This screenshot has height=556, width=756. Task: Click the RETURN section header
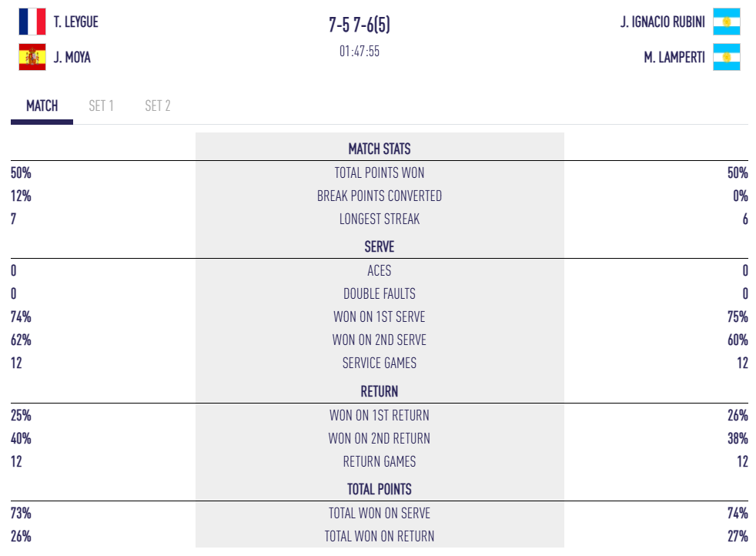tap(380, 391)
